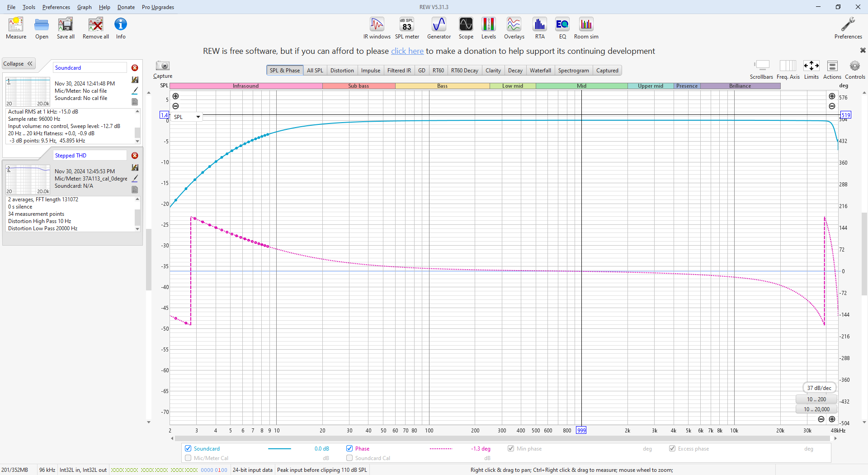Screen dimensions: 868x475
Task: Open the Overlays window
Action: [x=514, y=28]
